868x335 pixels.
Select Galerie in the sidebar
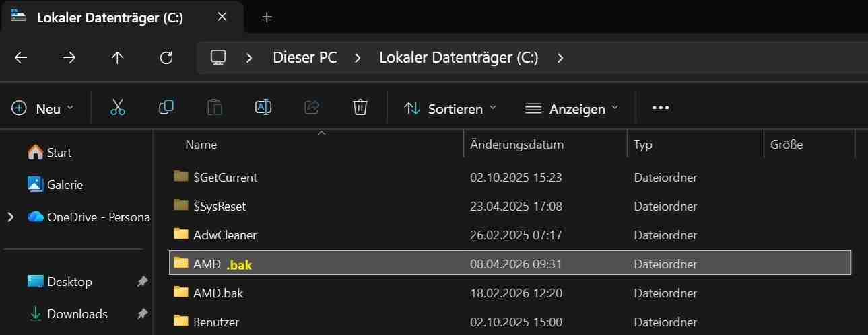(65, 184)
